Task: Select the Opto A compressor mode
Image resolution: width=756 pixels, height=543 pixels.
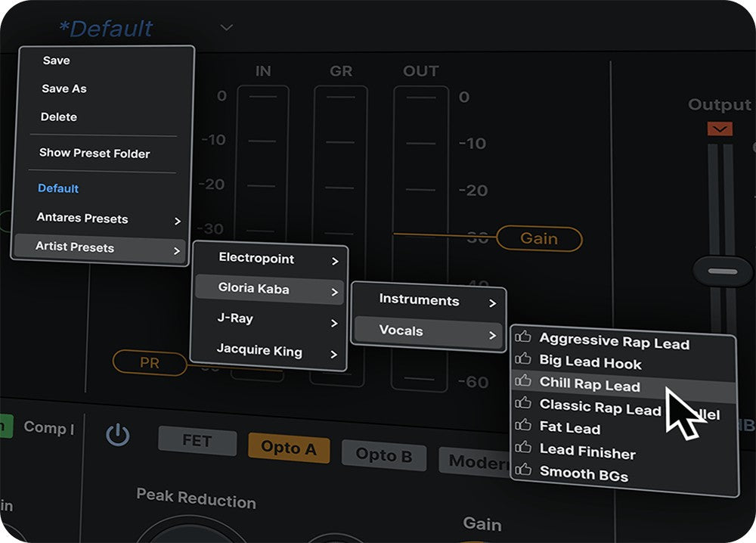Action: click(x=289, y=448)
